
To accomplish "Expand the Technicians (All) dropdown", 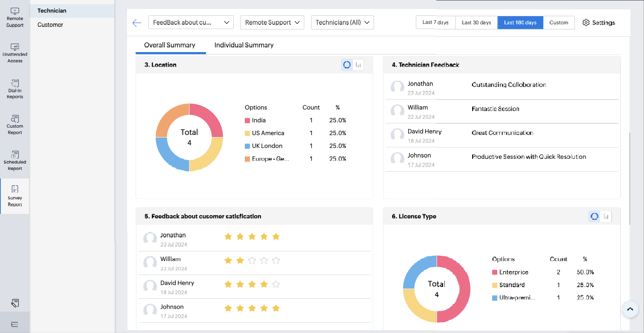I will pyautogui.click(x=342, y=23).
